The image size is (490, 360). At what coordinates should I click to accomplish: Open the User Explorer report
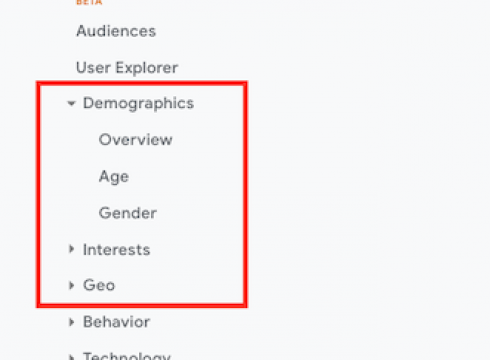point(127,68)
